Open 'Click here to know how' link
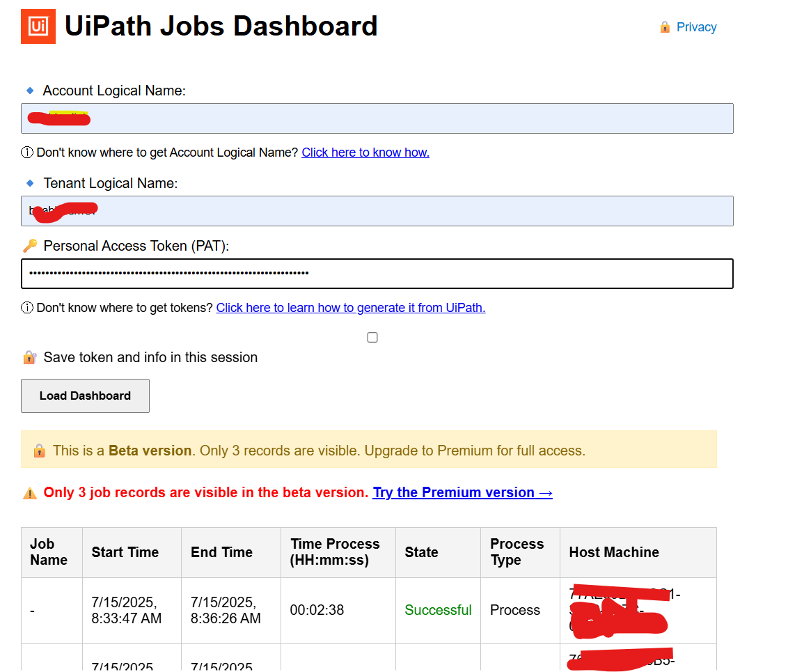The image size is (788, 672). coord(365,153)
